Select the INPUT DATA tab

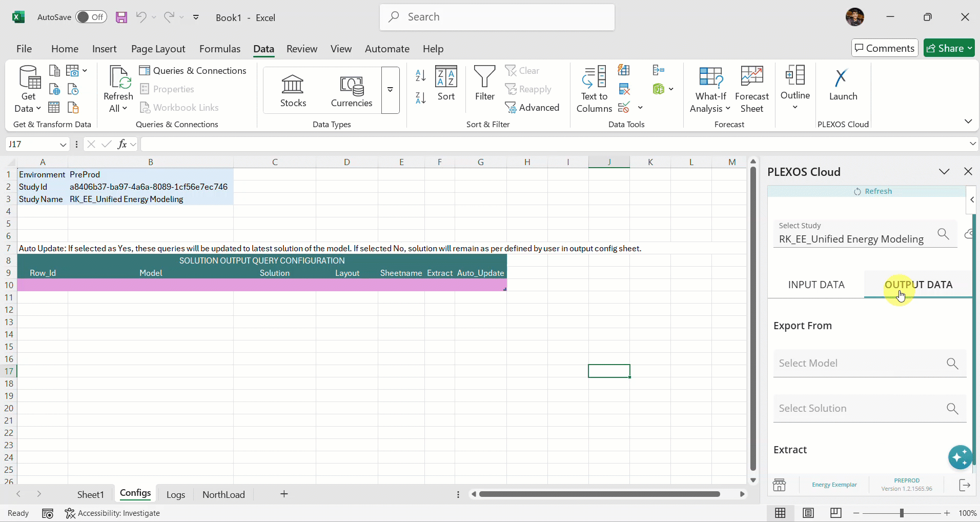(x=816, y=285)
